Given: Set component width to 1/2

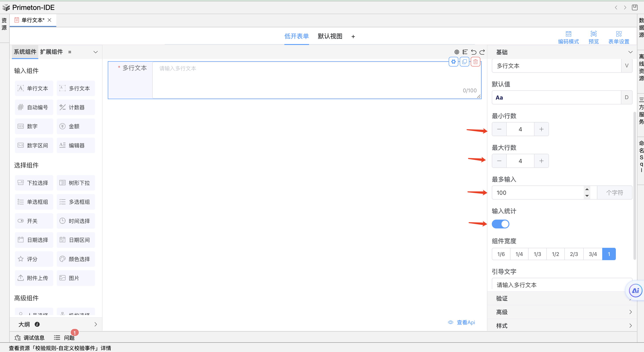Looking at the screenshot, I should click(555, 254).
